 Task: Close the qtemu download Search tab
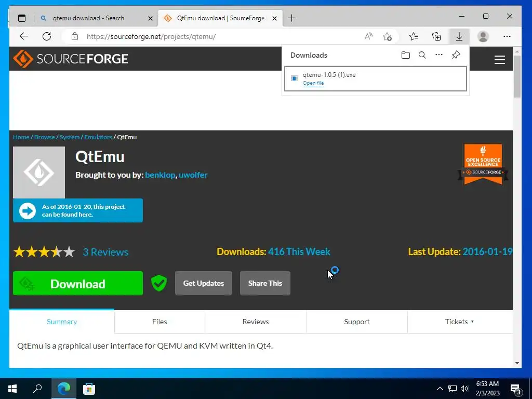pos(150,18)
